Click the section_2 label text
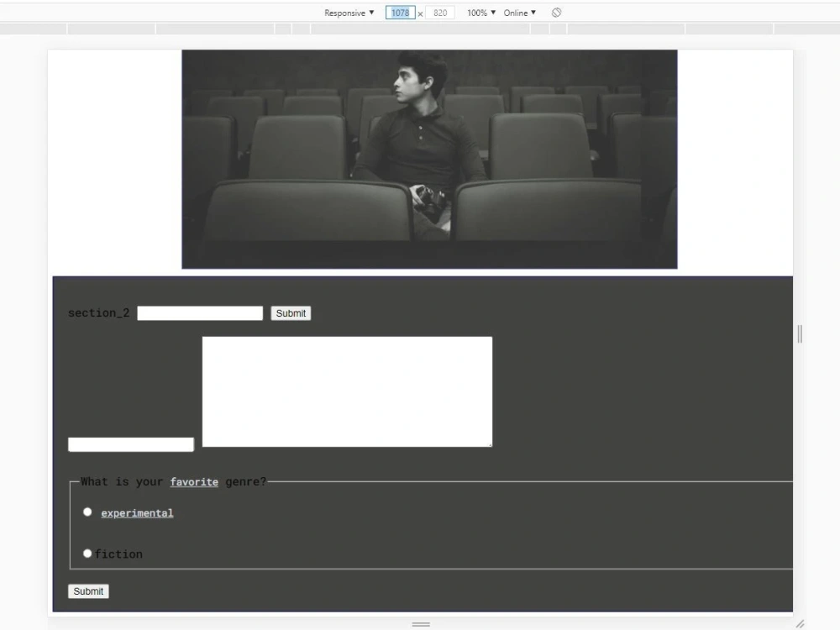 98,312
